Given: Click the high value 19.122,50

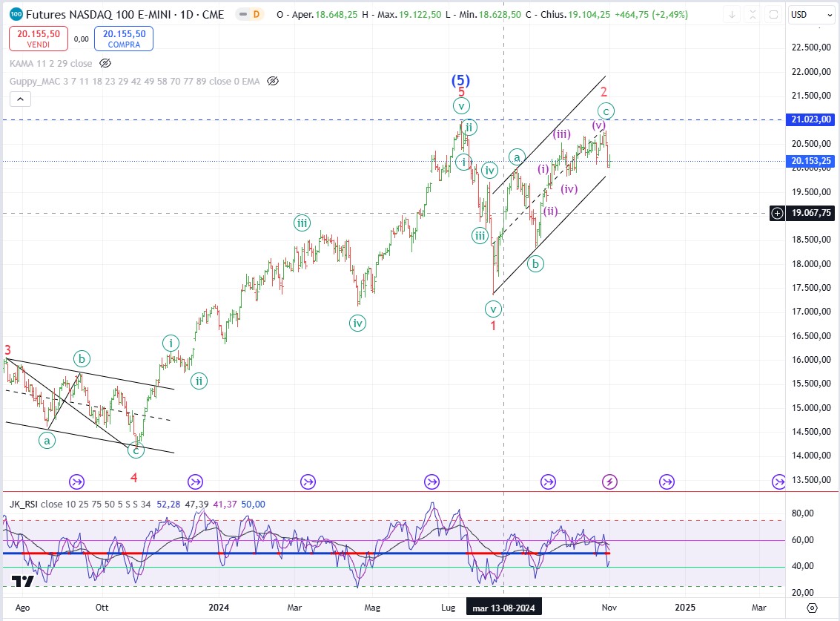Looking at the screenshot, I should click(x=420, y=15).
